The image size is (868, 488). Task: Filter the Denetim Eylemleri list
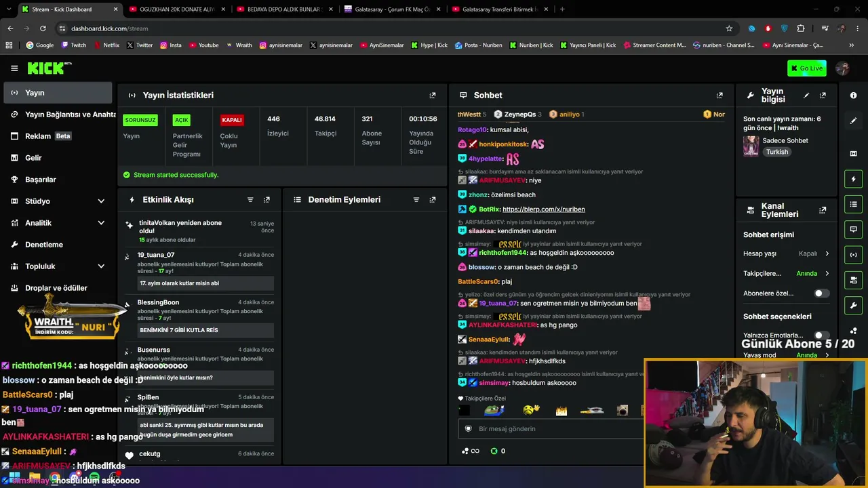tap(416, 200)
